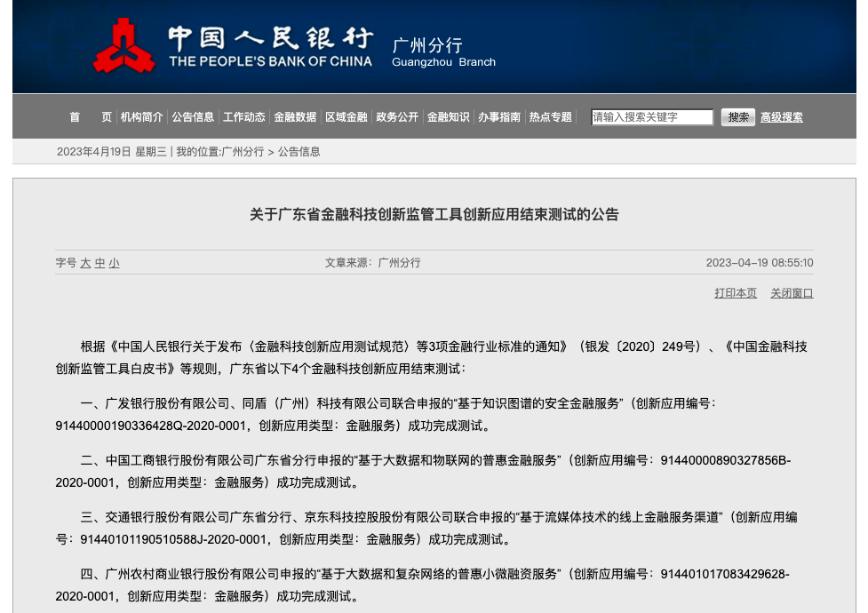The height and width of the screenshot is (613, 868).
Task: Open the 首页 home menu item
Action: click(x=91, y=117)
